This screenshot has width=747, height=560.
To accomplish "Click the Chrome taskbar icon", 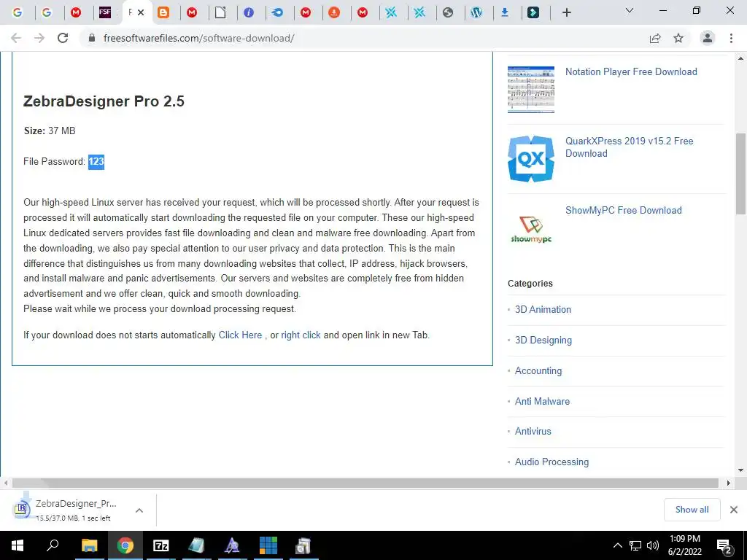I will click(x=125, y=545).
